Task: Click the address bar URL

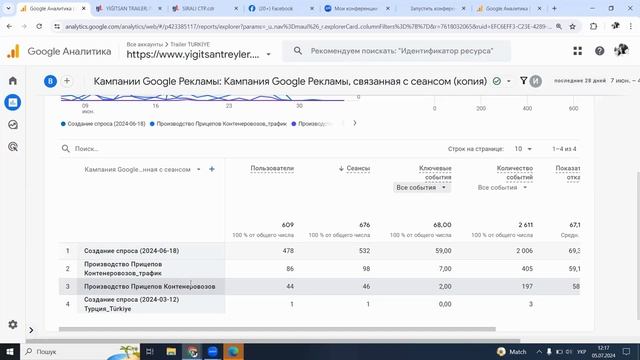Action: (x=308, y=27)
